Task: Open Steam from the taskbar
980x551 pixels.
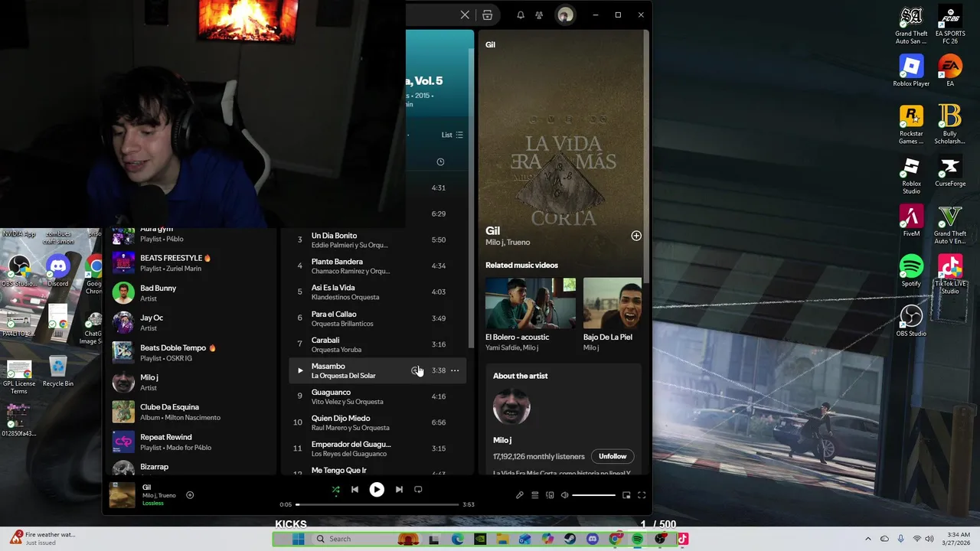Action: tap(570, 539)
